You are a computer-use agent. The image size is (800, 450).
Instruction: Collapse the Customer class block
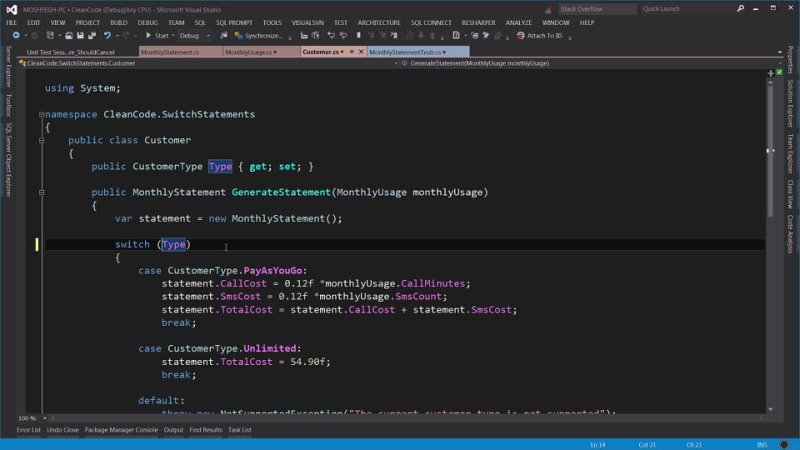pos(42,140)
